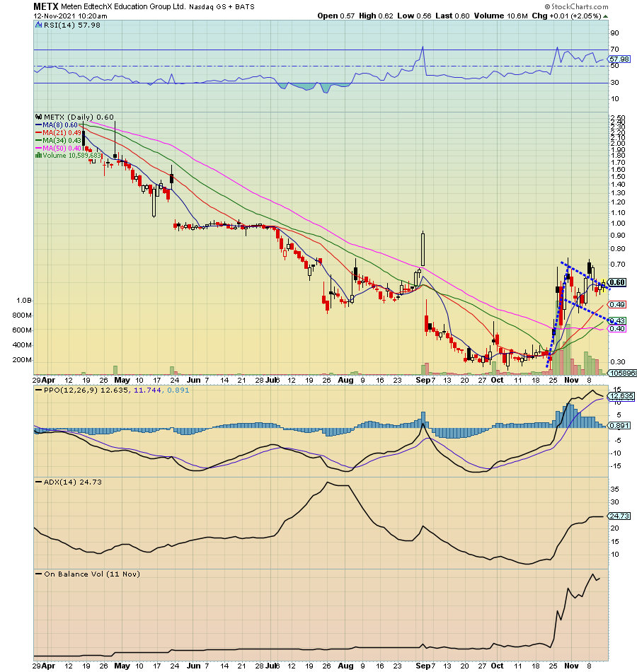
Task: Click the PPO histogram 0.891 value tag
Action: point(619,426)
